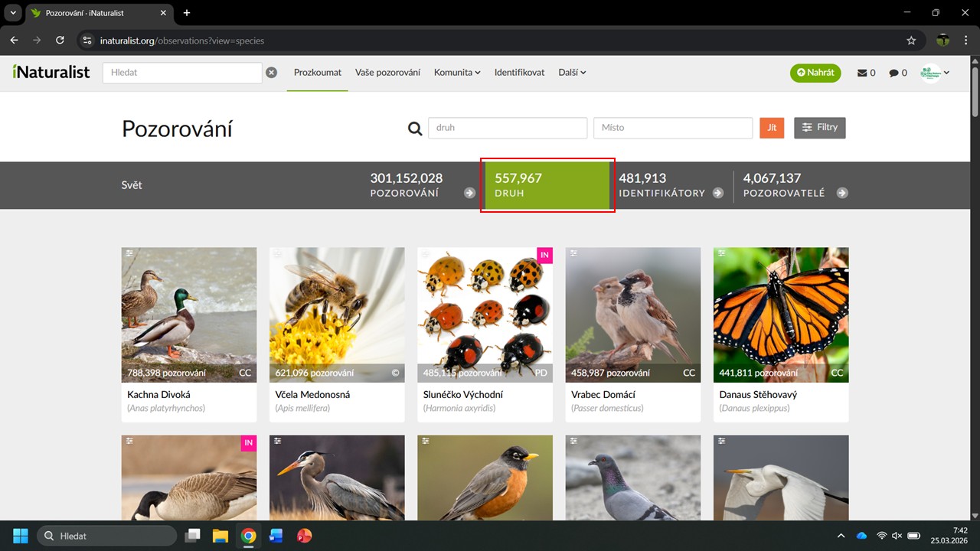Open the Filtry filters button
Image resolution: width=980 pixels, height=551 pixels.
pos(819,128)
